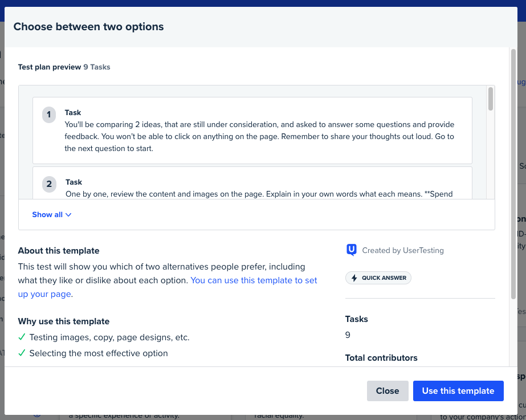Click the test plan preview scrollbar
Image resolution: width=526 pixels, height=420 pixels.
point(490,99)
